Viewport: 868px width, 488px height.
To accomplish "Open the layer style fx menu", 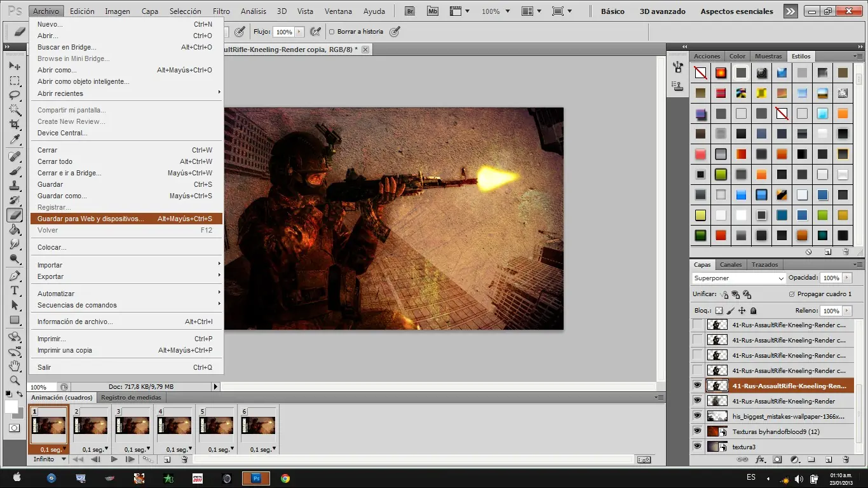I will click(x=760, y=459).
